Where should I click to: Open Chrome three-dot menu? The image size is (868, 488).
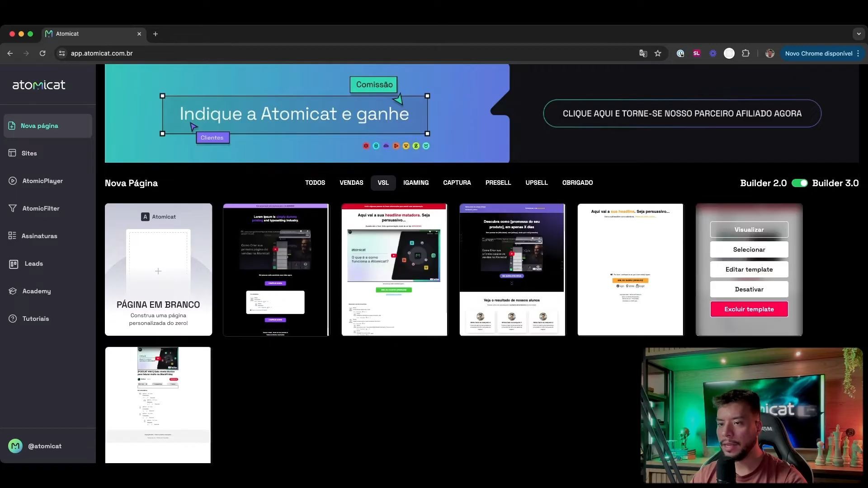click(858, 53)
